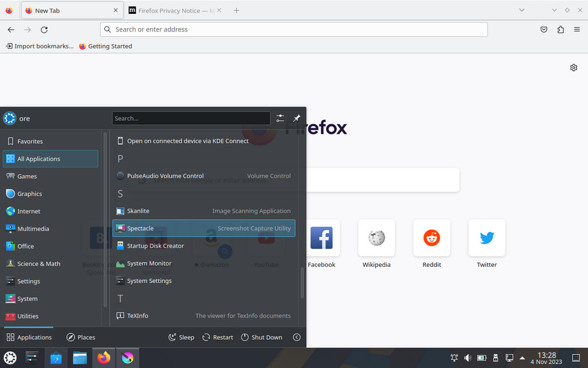Open Firefox View from the tab bar
Viewport: 588px width, 368px height.
[9, 10]
